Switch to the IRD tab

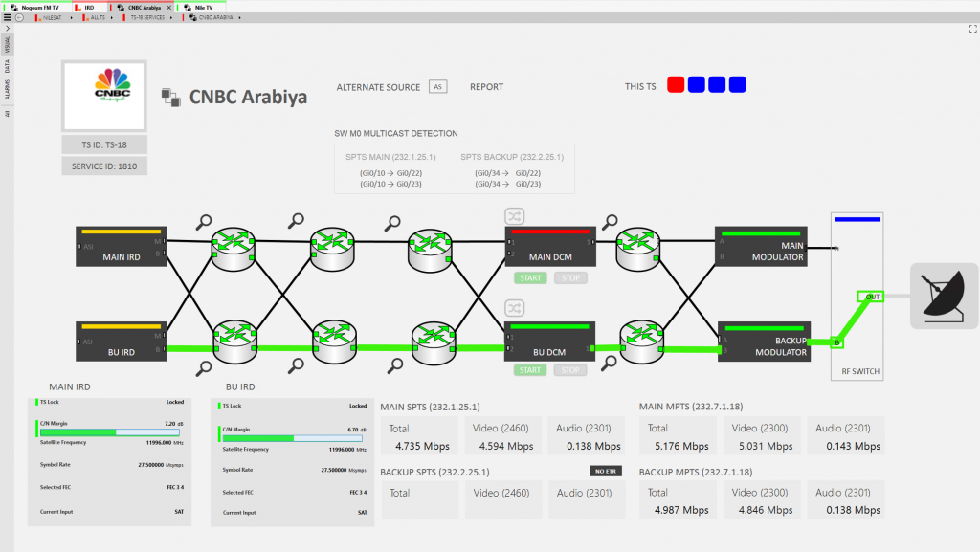[89, 8]
